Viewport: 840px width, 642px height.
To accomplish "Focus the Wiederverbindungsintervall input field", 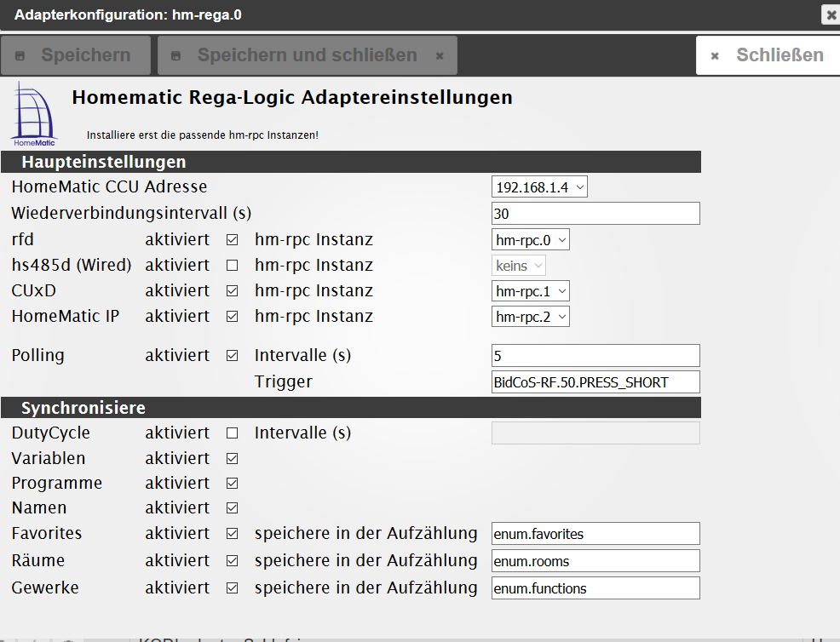I will 595,214.
